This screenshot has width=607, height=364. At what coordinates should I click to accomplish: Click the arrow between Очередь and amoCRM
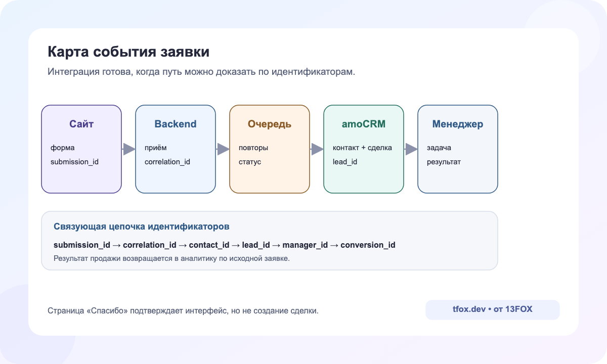tap(317, 149)
